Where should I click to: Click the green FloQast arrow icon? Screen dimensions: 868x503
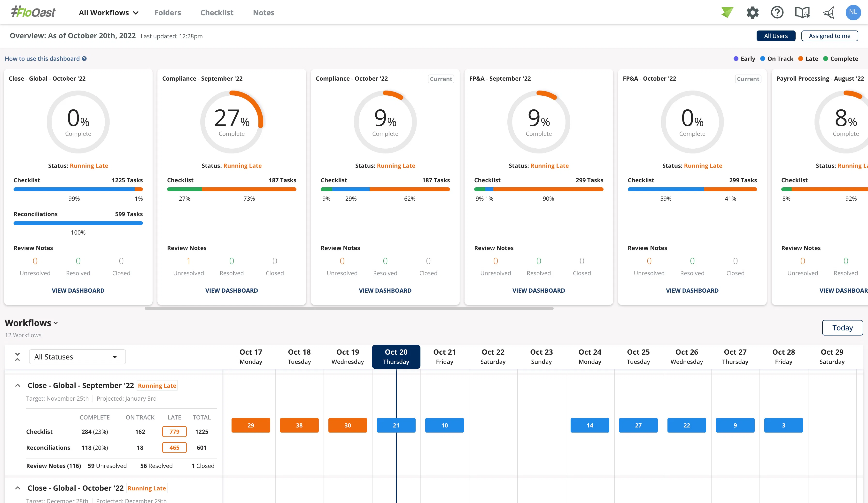pyautogui.click(x=727, y=12)
